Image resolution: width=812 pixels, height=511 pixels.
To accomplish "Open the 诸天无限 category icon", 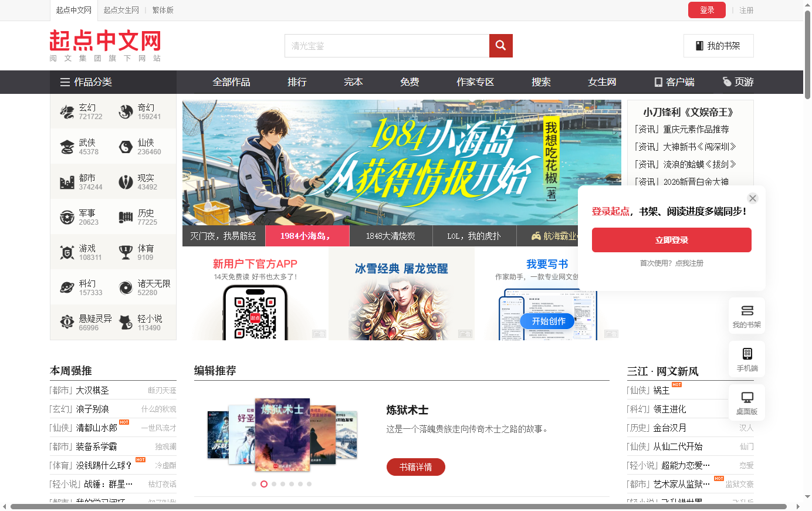I will (x=126, y=287).
